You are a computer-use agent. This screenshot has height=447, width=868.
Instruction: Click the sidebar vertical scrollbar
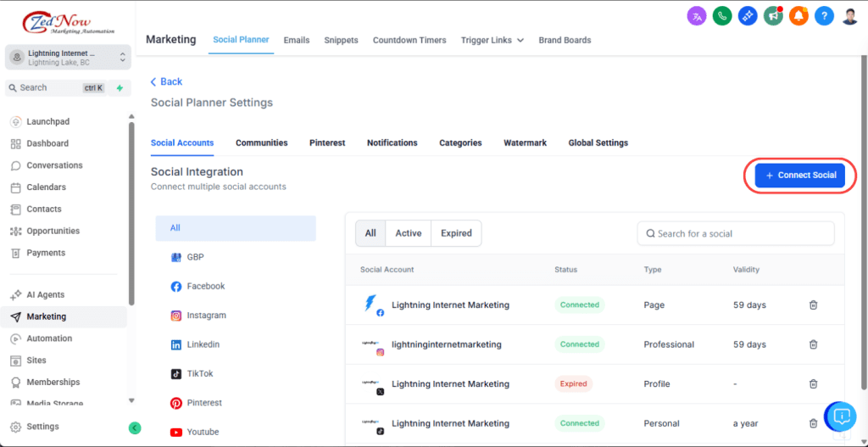pos(131,213)
